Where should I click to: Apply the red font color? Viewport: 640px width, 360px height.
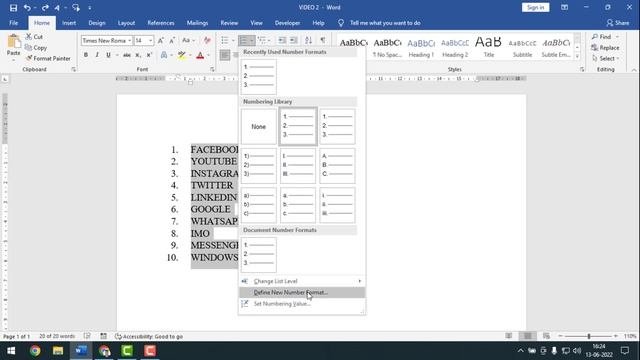(200, 55)
